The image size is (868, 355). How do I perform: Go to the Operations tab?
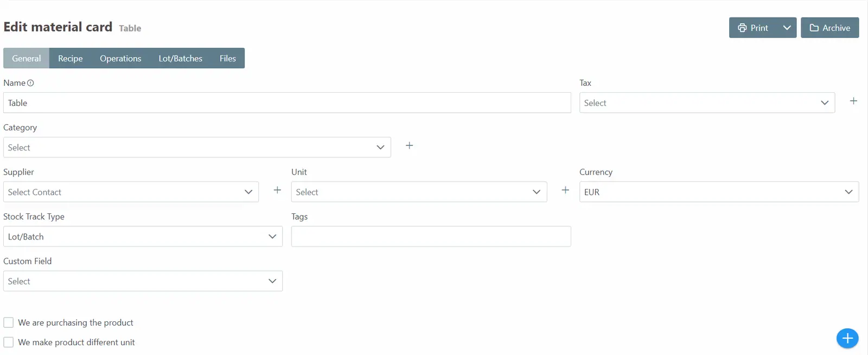[x=120, y=58]
